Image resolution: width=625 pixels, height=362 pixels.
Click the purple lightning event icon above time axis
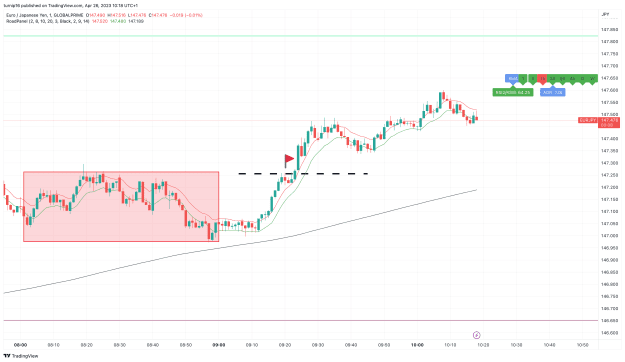click(476, 335)
